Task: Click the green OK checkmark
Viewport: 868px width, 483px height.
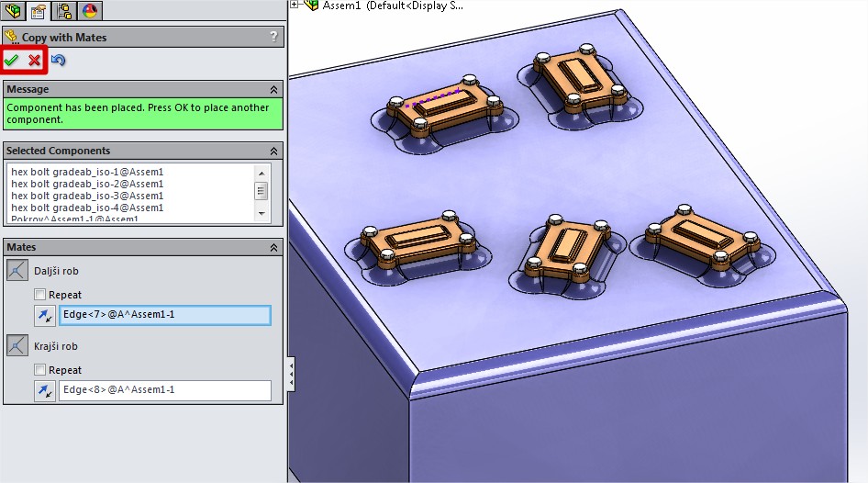Action: click(x=12, y=60)
